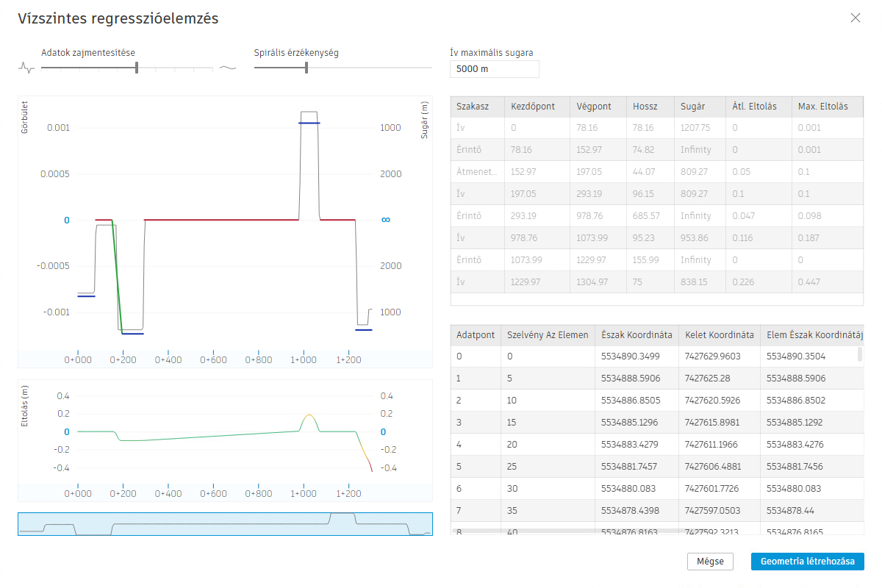
Task: Click the 1229.97 start point of last Ív
Action: tap(537, 282)
